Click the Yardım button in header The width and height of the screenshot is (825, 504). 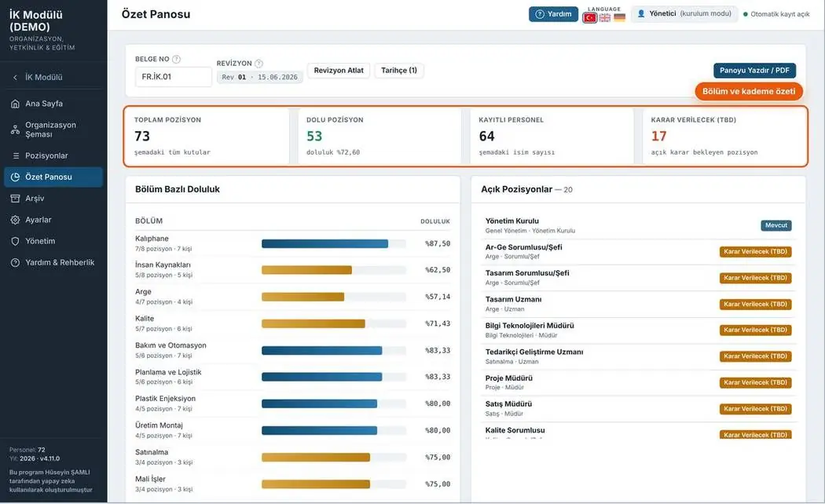[553, 14]
